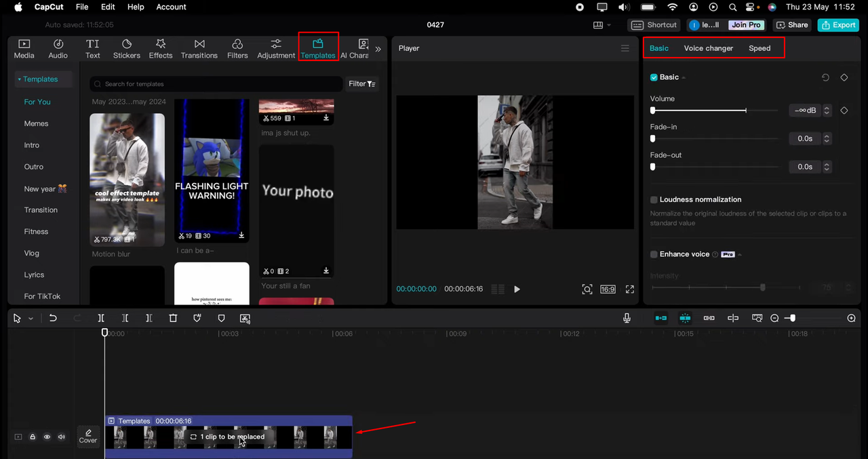Select the Motion blur template thumbnail
868x459 pixels.
tap(127, 180)
